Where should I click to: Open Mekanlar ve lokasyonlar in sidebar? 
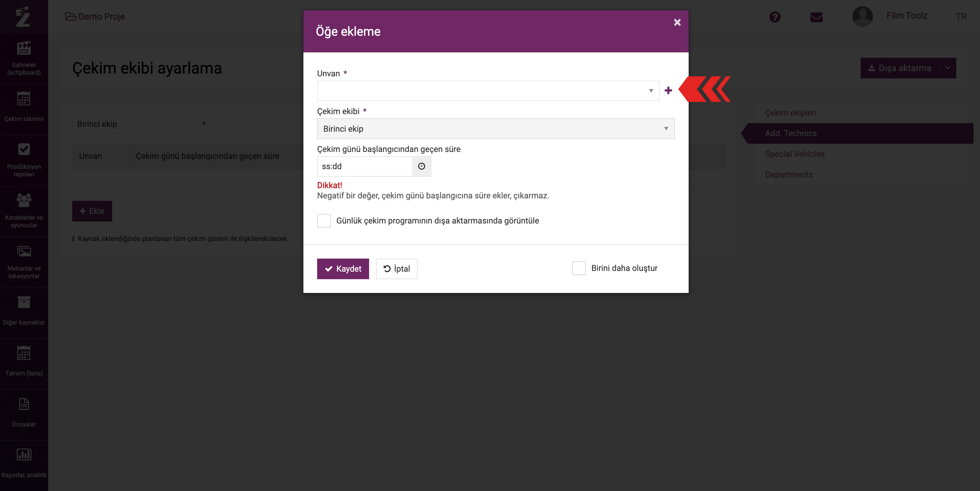point(24,262)
